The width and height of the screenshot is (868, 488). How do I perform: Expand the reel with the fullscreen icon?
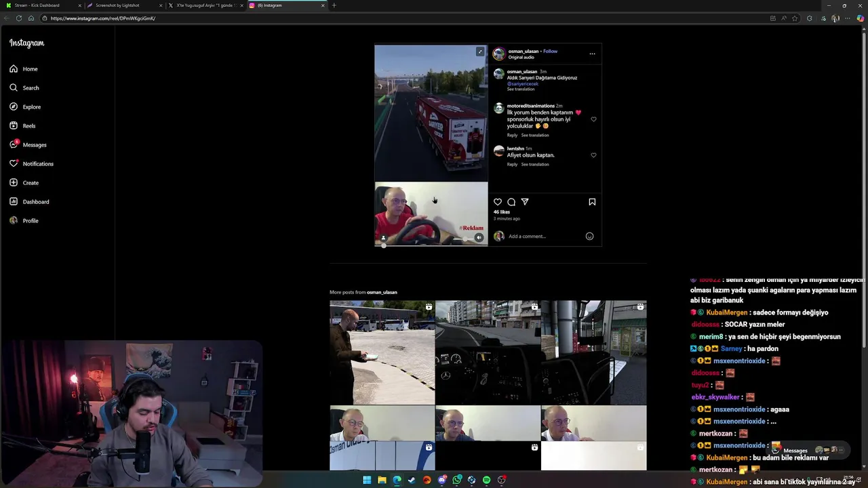point(480,52)
